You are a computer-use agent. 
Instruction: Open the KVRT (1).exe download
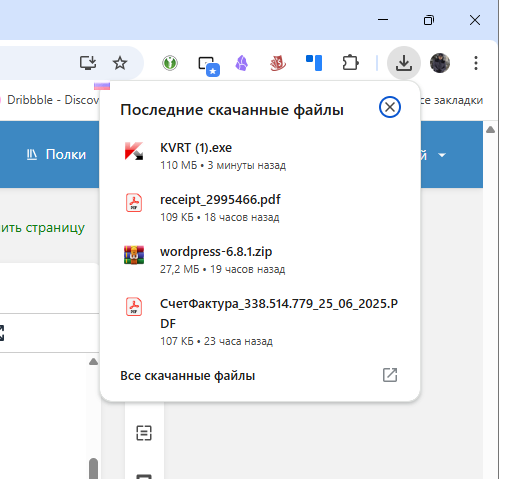coord(260,156)
